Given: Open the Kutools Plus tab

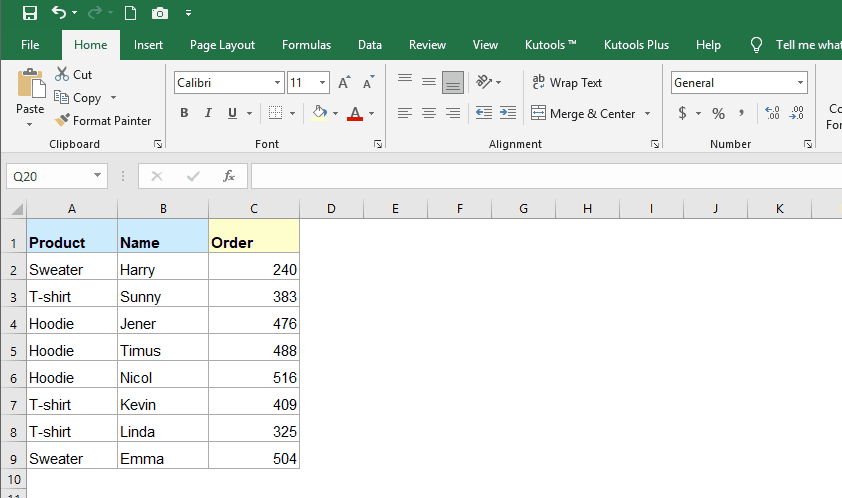Looking at the screenshot, I should 636,45.
